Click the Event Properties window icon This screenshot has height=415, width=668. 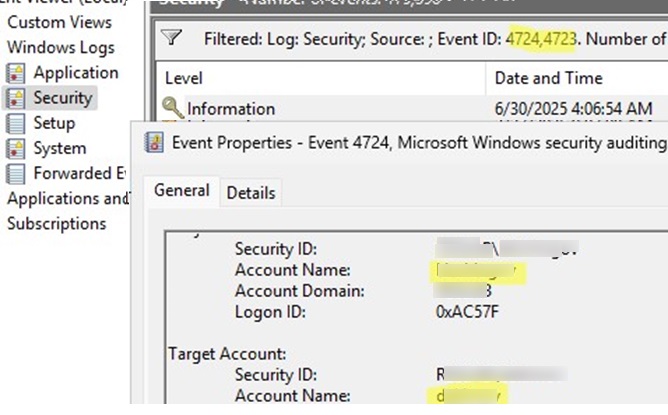click(154, 142)
